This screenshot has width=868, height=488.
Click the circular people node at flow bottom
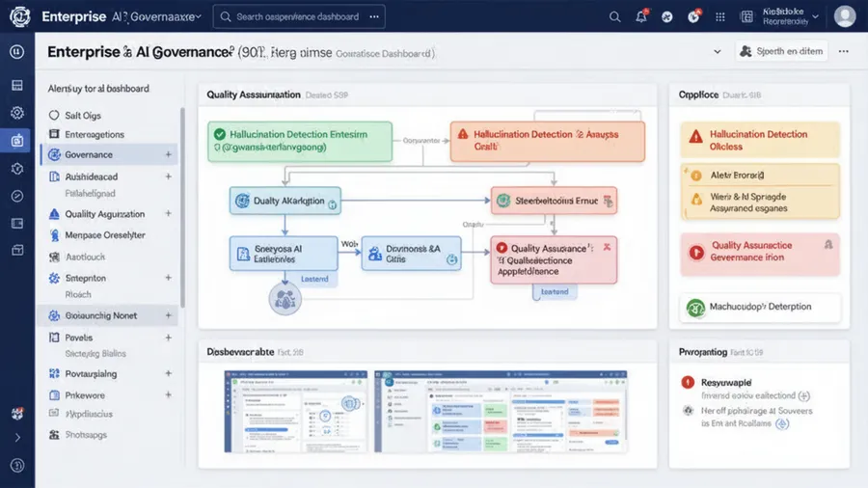coord(285,299)
